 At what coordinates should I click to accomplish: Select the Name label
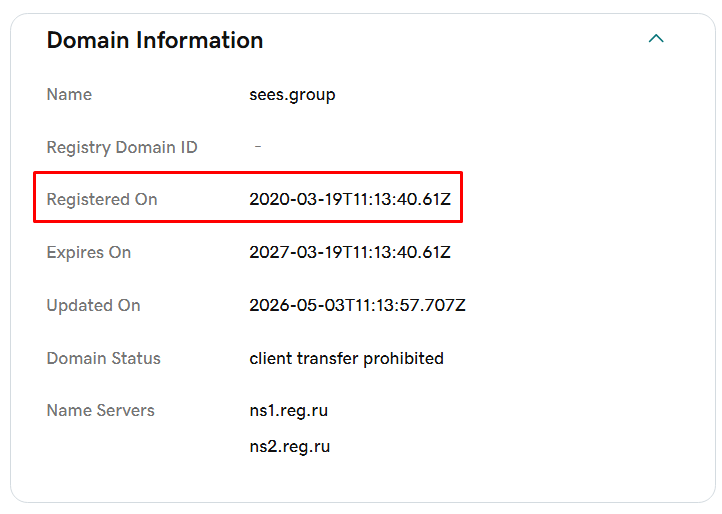coord(69,94)
